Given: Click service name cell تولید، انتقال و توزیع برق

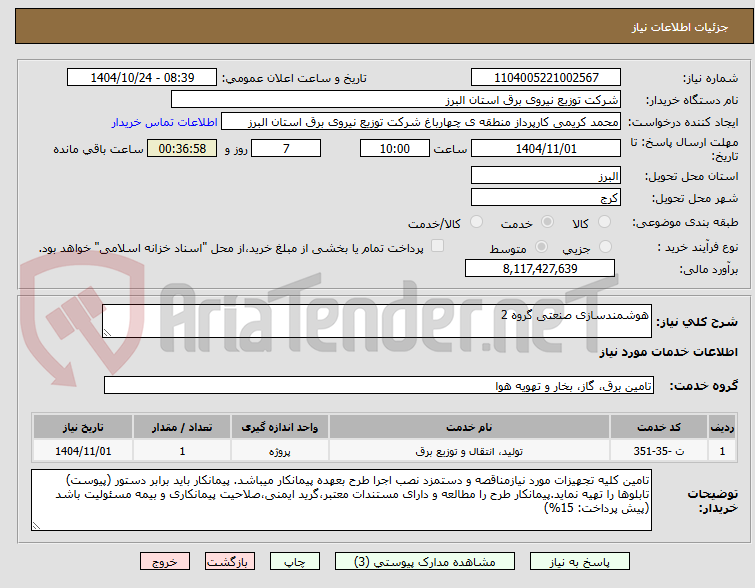Looking at the screenshot, I should [x=469, y=451].
